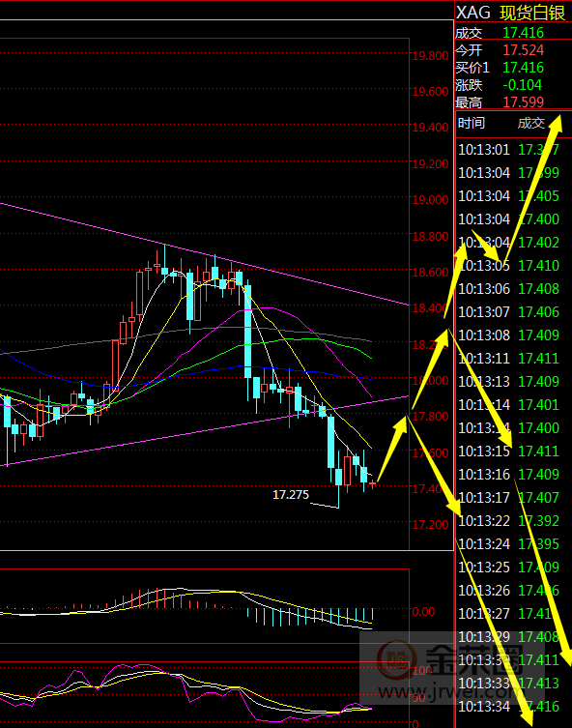Click the 19.800 price axis label
572x728 pixels.
click(x=431, y=56)
